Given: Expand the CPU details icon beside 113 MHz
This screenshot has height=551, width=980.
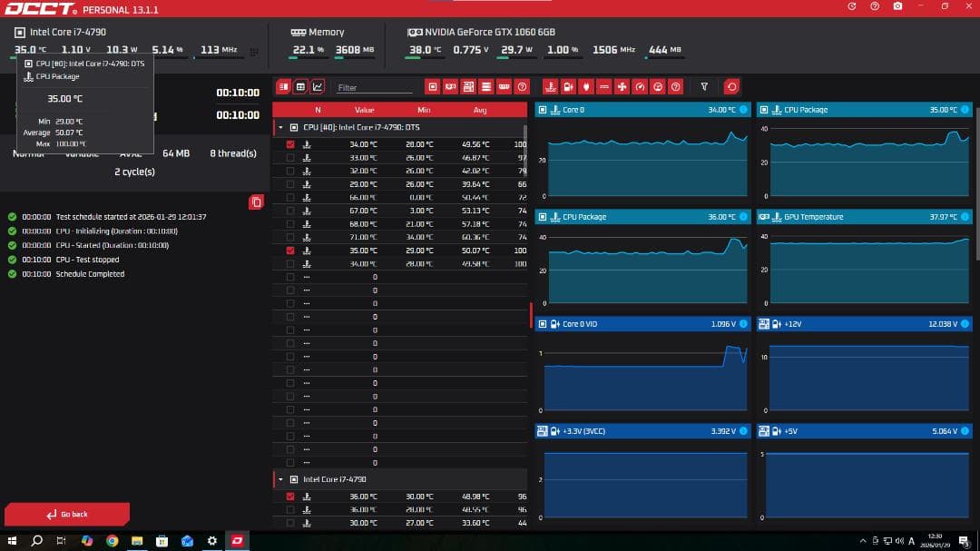Looking at the screenshot, I should coord(253,51).
